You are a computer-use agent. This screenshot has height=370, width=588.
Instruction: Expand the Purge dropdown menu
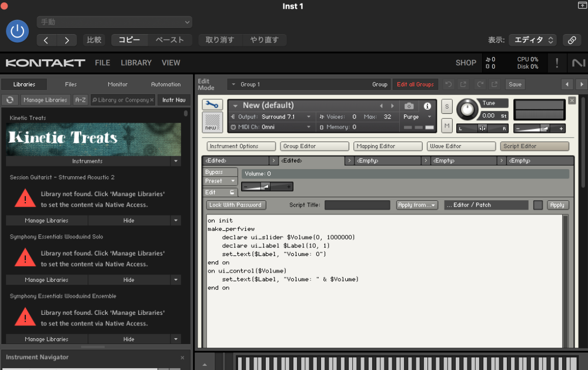[x=418, y=117]
